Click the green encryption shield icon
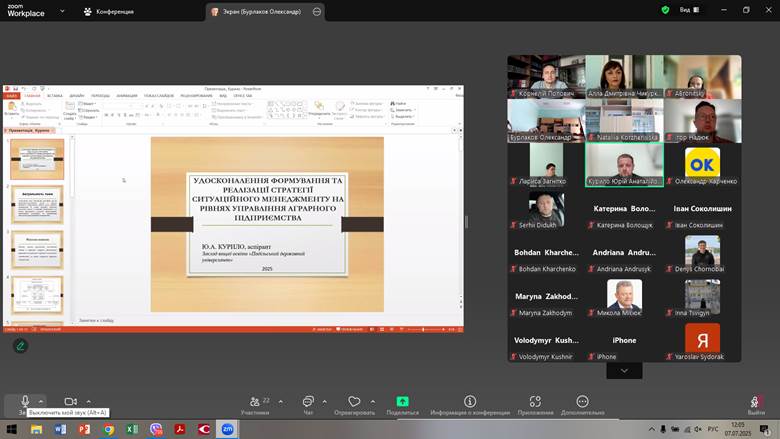Screen dimensions: 780x439 (x=665, y=10)
